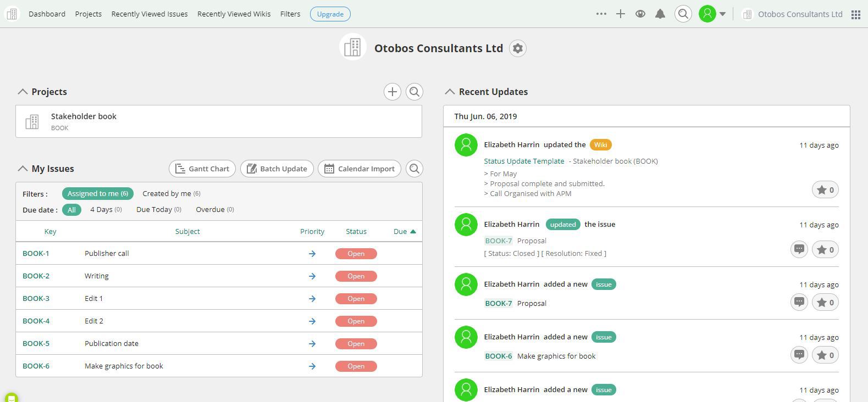Open Recently Viewed Wikis menu

click(x=234, y=14)
